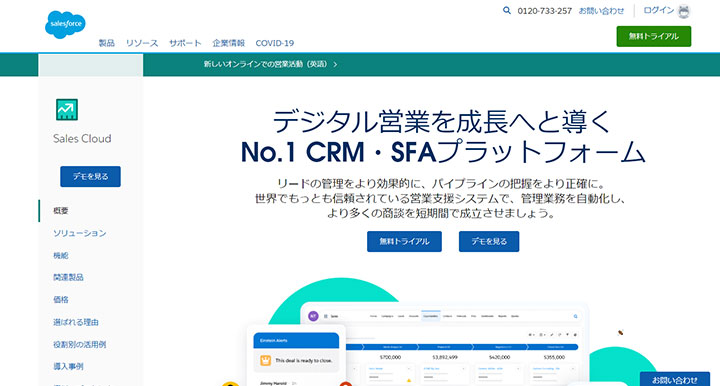The height and width of the screenshot is (386, 720).
Task: Click the floating お問い合わせ button at bottom right
Action: [675, 379]
